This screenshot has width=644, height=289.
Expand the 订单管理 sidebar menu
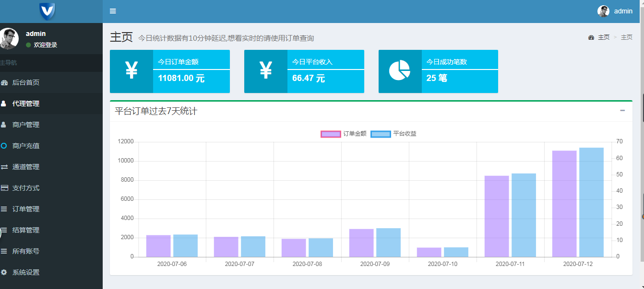(x=26, y=209)
